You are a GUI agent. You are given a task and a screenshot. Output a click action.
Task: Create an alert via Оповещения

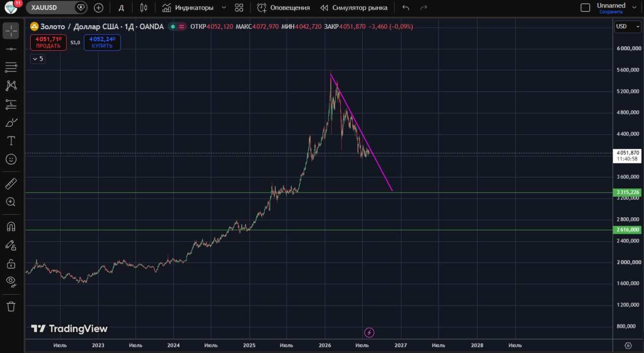pos(283,8)
